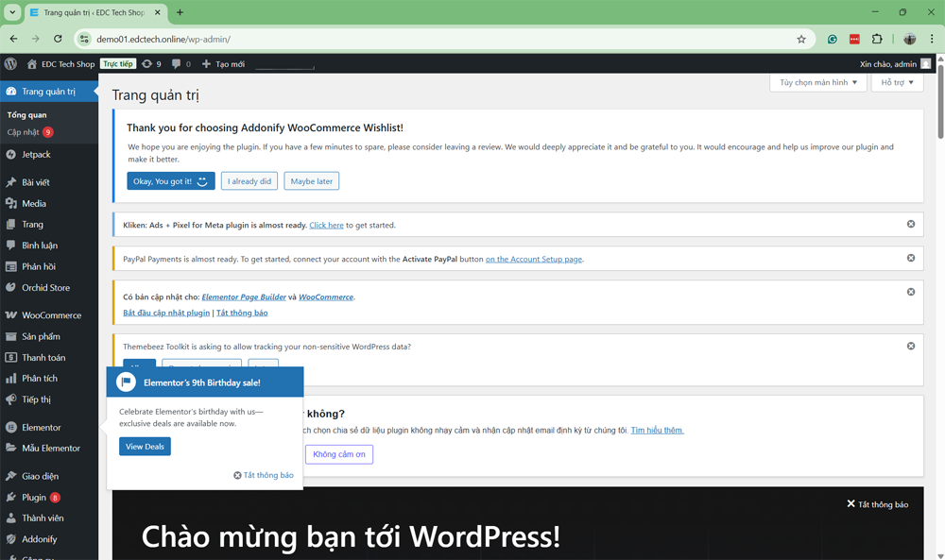Open the Xin chào, admin account menu
945x560 pixels.
(x=895, y=64)
